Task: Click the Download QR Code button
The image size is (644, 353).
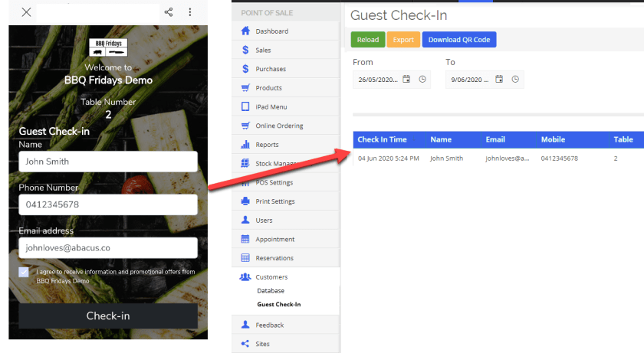Action: 458,40
